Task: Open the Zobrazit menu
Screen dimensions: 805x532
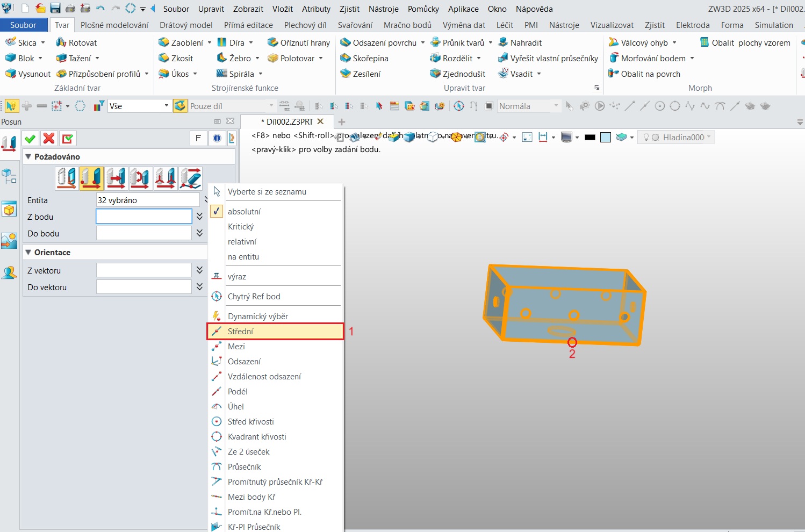Action: [x=248, y=9]
